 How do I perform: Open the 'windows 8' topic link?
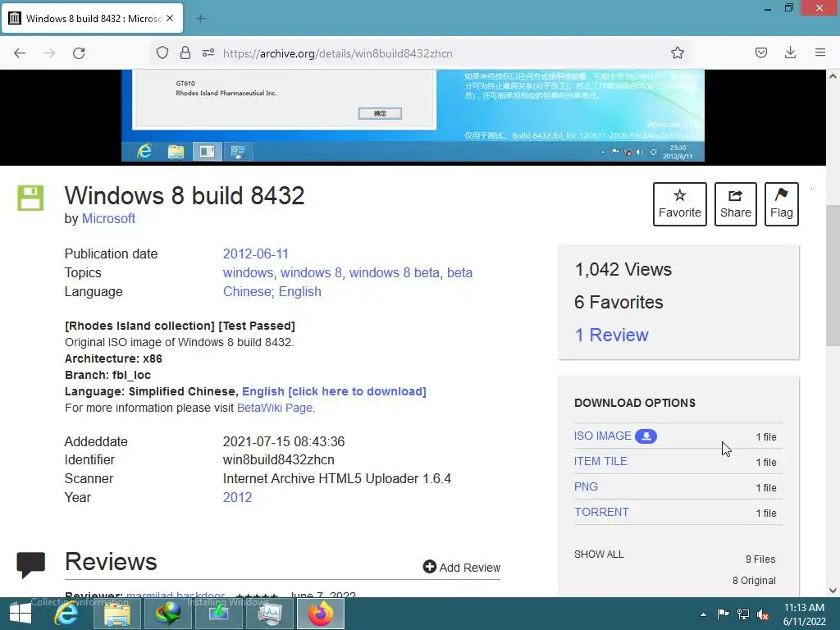tap(311, 272)
